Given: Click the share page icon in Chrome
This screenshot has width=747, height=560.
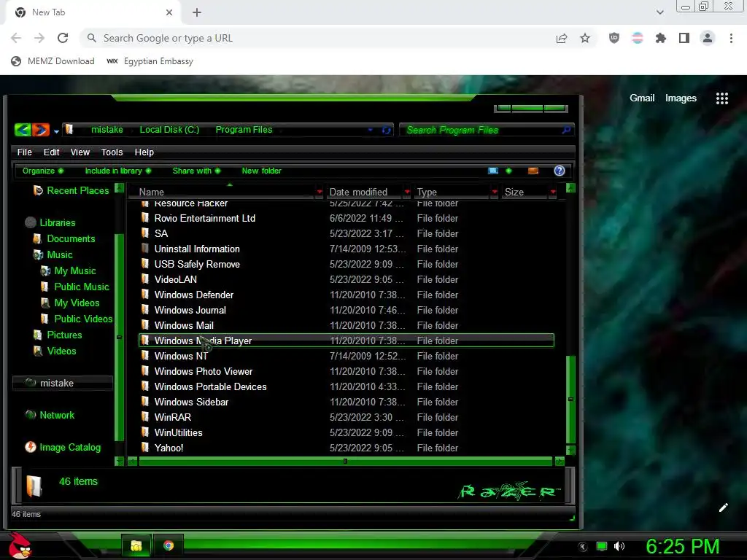Looking at the screenshot, I should pos(562,38).
